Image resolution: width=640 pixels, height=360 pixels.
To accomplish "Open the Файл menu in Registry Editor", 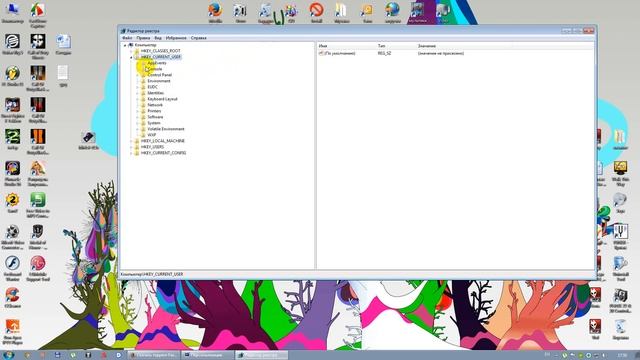I will [127, 38].
